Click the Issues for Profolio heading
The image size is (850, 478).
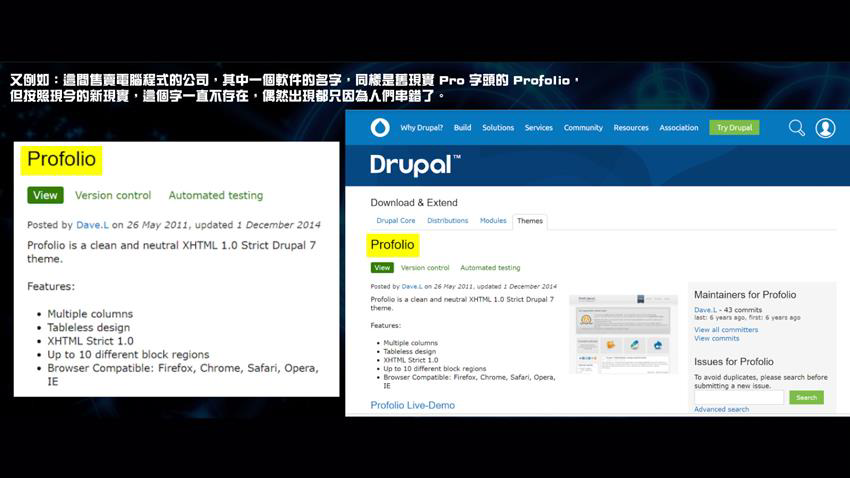pyautogui.click(x=733, y=361)
